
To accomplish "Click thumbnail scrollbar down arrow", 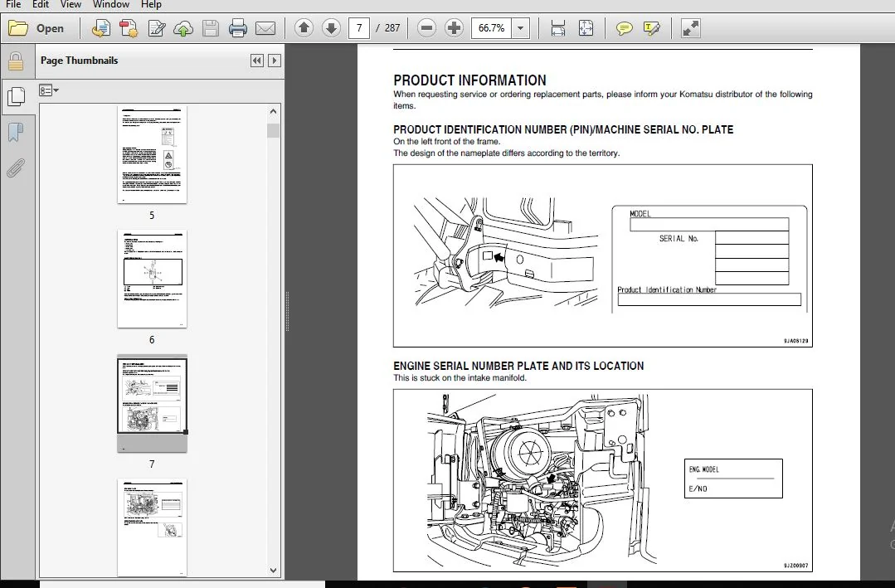I will (273, 570).
